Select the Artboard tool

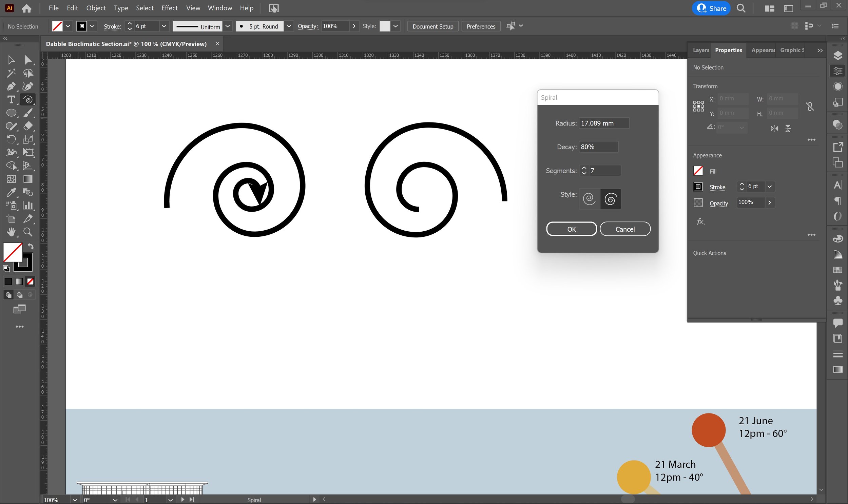click(x=11, y=219)
